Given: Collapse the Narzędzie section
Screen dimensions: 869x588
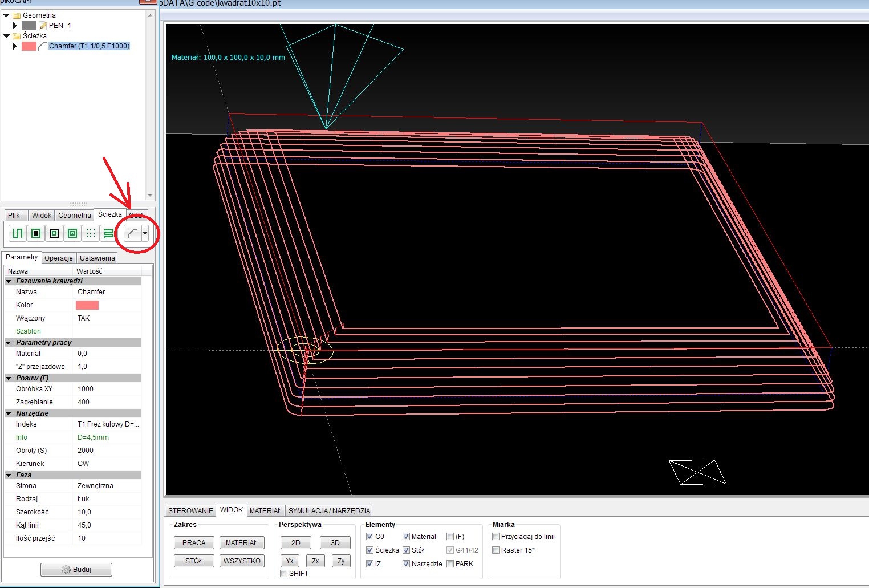Looking at the screenshot, I should (x=9, y=413).
